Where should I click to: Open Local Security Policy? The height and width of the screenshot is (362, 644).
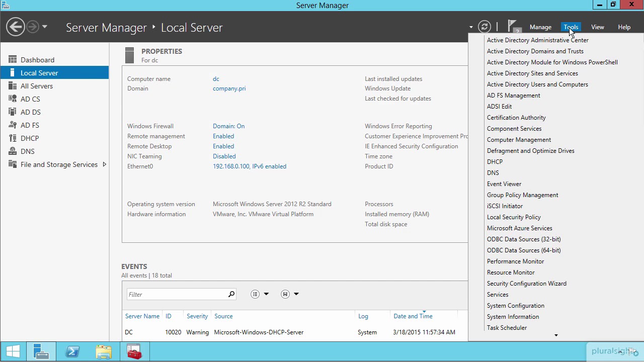click(514, 217)
